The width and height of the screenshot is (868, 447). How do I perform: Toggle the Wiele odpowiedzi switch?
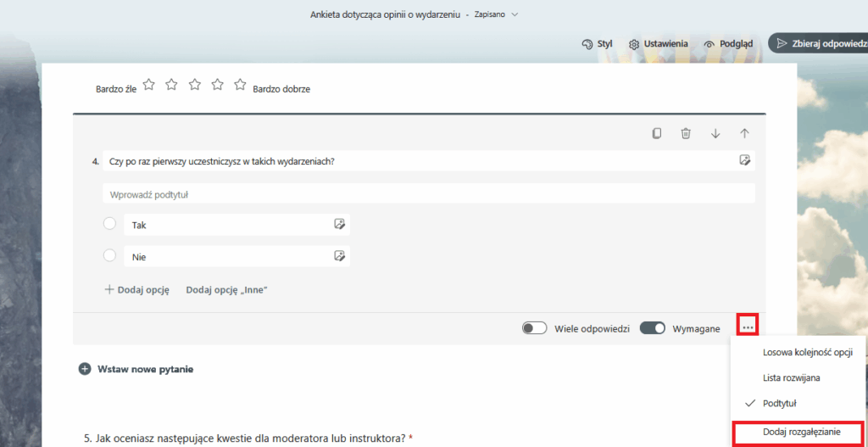(x=534, y=328)
